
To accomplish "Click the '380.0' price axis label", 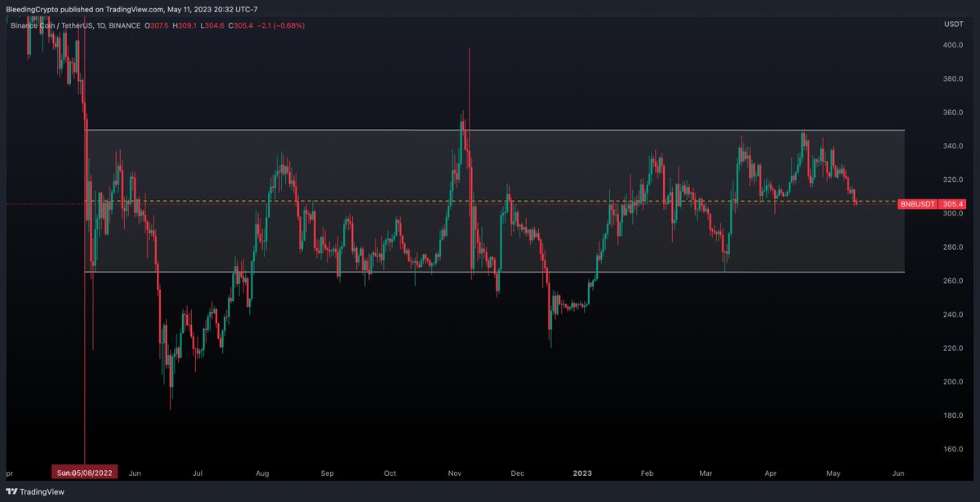I will tap(954, 79).
